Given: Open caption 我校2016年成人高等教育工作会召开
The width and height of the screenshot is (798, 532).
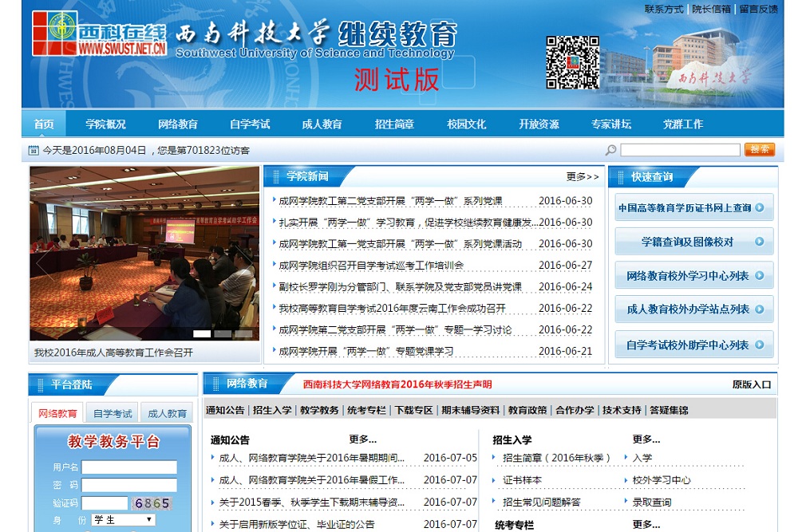Looking at the screenshot, I should tap(113, 353).
